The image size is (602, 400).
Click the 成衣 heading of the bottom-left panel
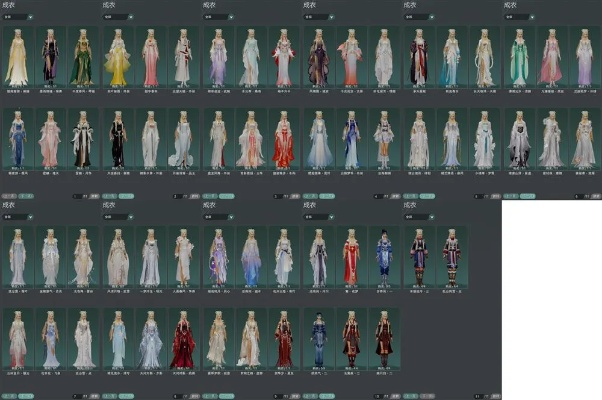9,205
